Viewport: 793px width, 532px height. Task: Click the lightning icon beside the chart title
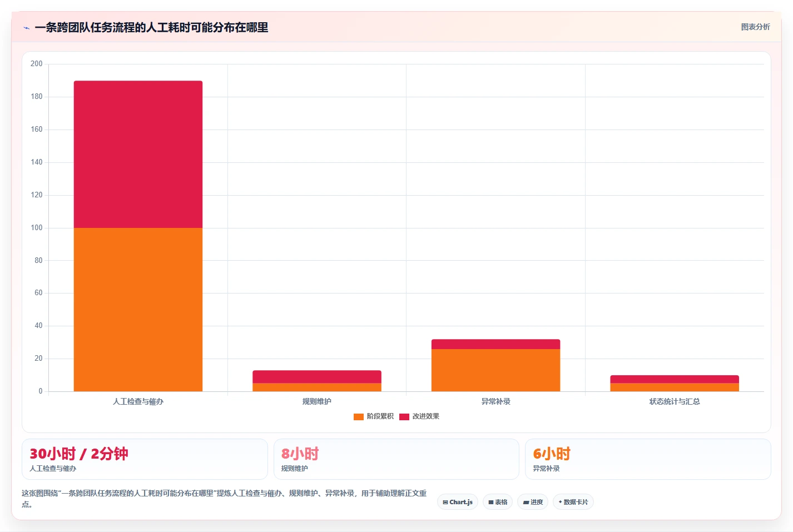[26, 28]
